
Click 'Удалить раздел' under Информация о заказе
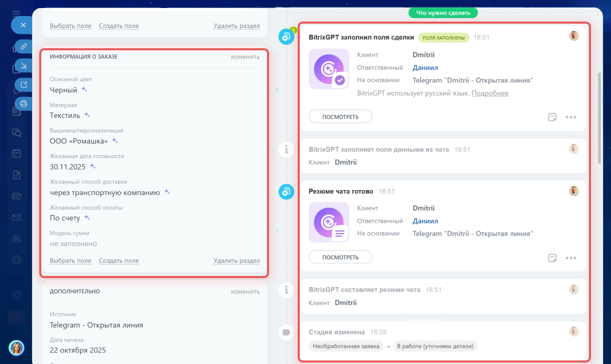coord(236,260)
